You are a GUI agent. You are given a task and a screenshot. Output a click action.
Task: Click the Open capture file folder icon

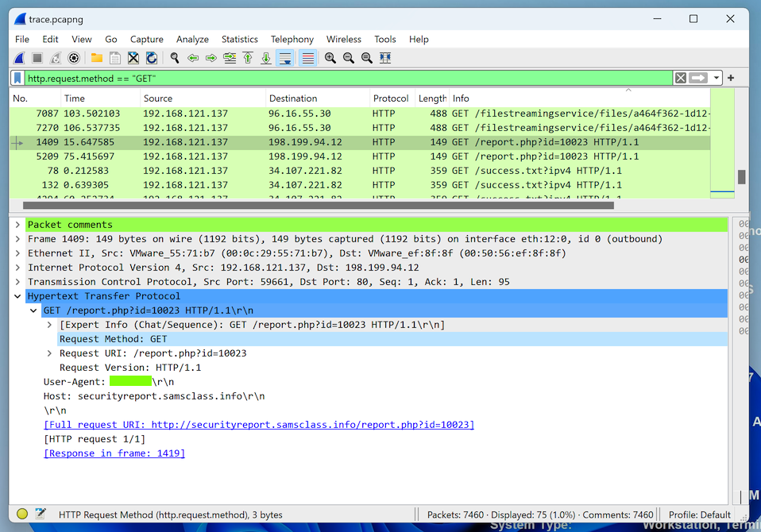click(97, 58)
